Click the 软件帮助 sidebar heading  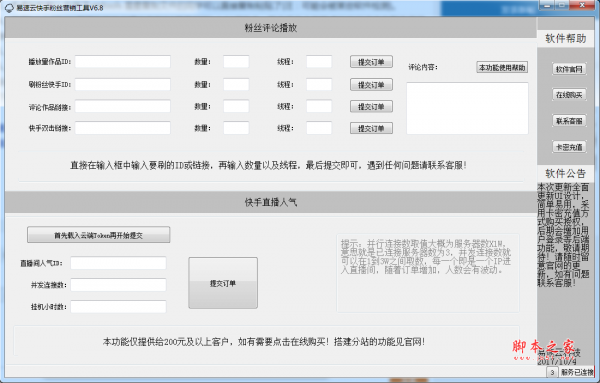click(x=565, y=38)
